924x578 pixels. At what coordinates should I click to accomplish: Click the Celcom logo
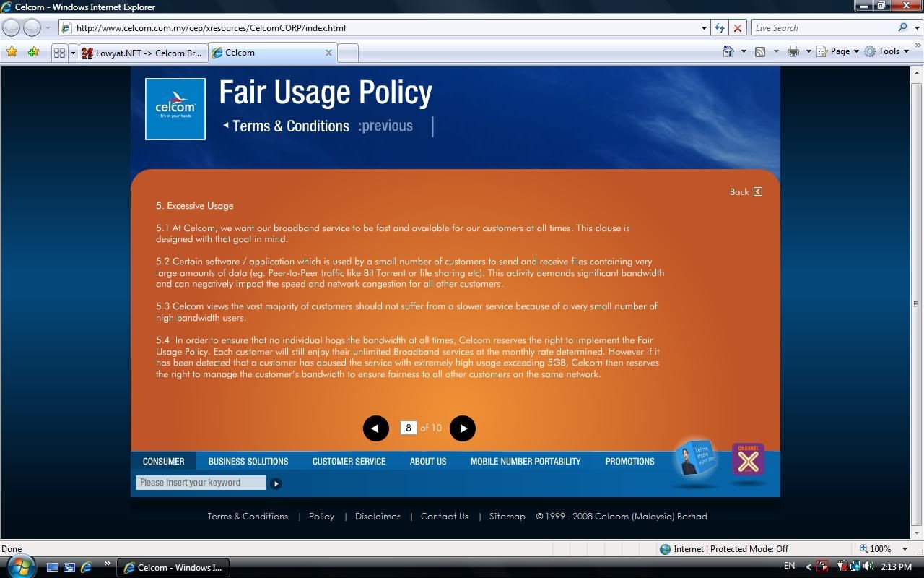(x=175, y=109)
